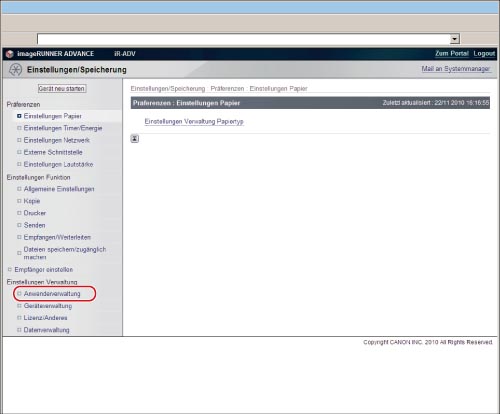This screenshot has height=414, width=500.
Task: Click the imageRUNNER ADVANCE logo icon
Action: point(10,54)
